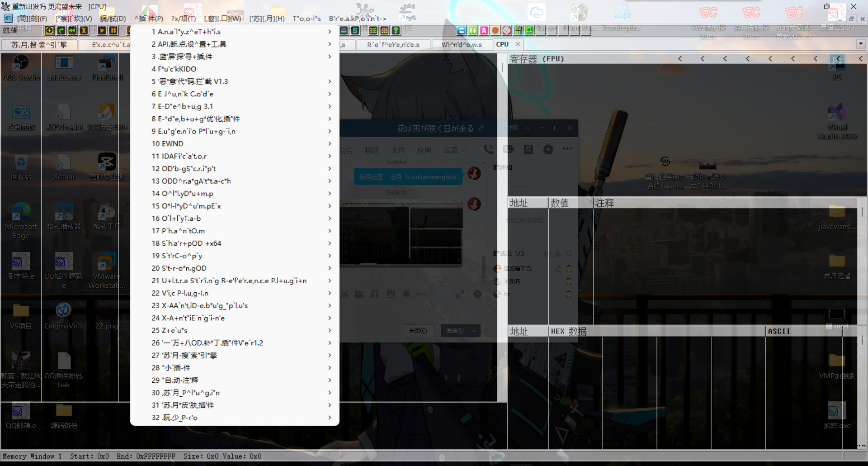Open the 文件(F) menu

click(32, 19)
